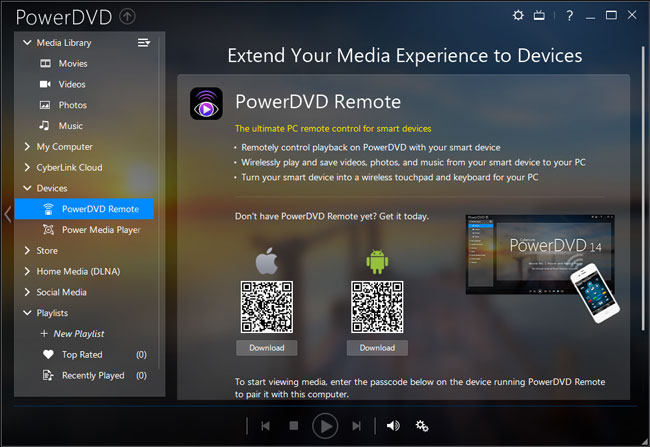Collapse the Playlists section
Viewport: 650px width, 447px height.
pyautogui.click(x=27, y=313)
